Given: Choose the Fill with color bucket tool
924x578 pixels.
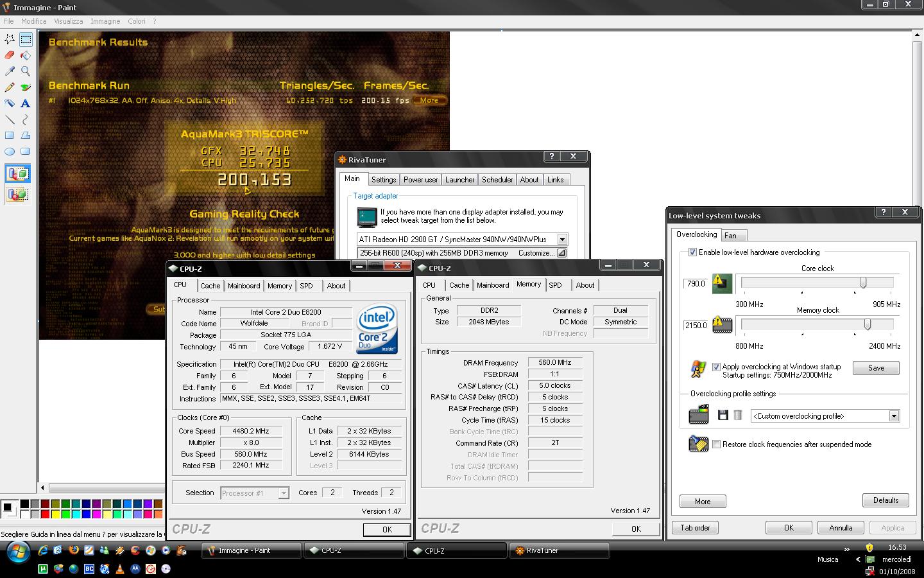Looking at the screenshot, I should coord(26,55).
